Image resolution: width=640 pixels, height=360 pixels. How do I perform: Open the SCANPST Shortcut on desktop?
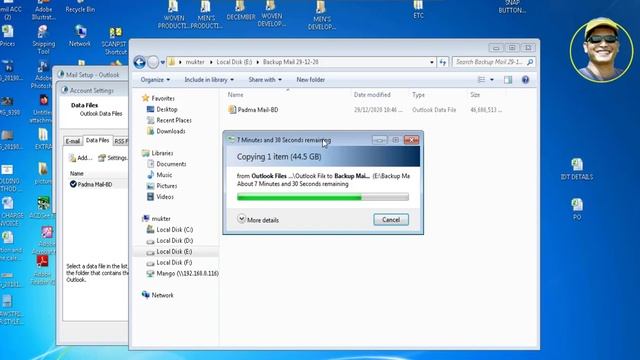pyautogui.click(x=116, y=41)
